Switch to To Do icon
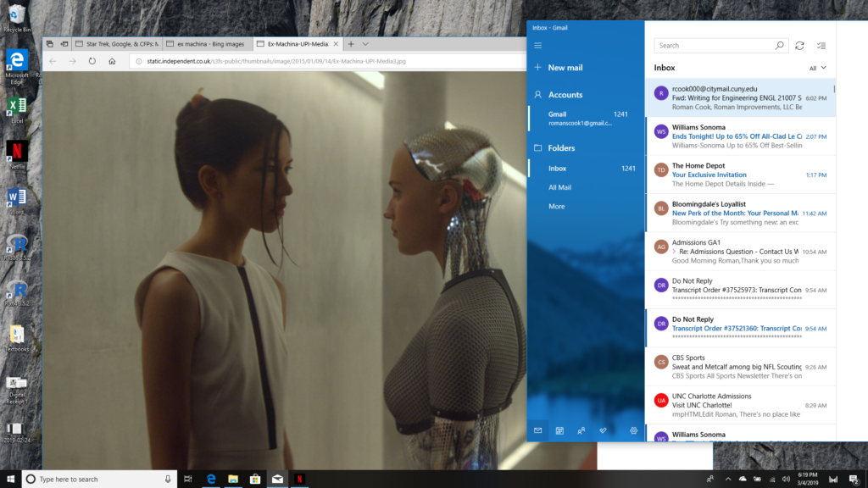Screen dimensions: 868x488 603,430
